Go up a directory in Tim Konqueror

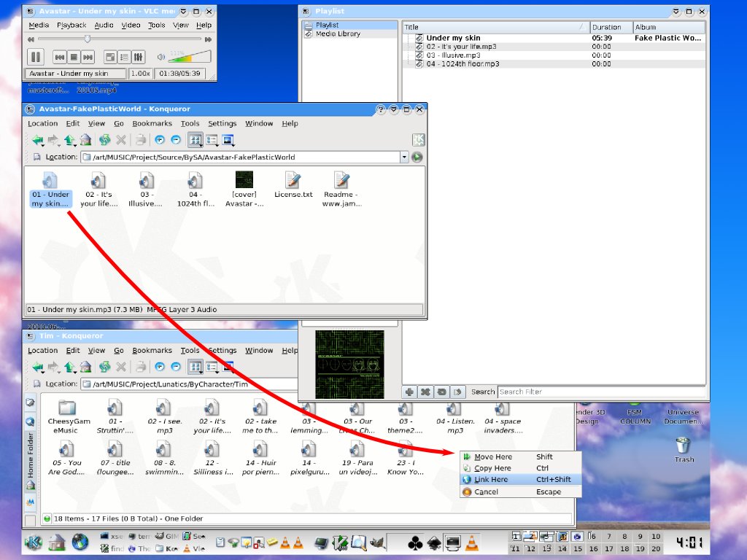tap(70, 367)
